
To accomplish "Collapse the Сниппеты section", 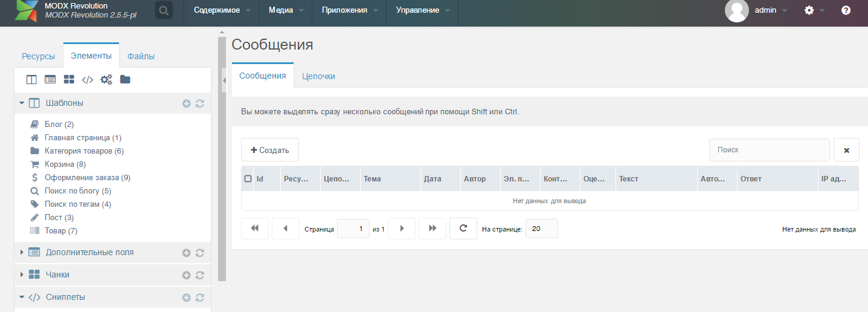I will [22, 297].
